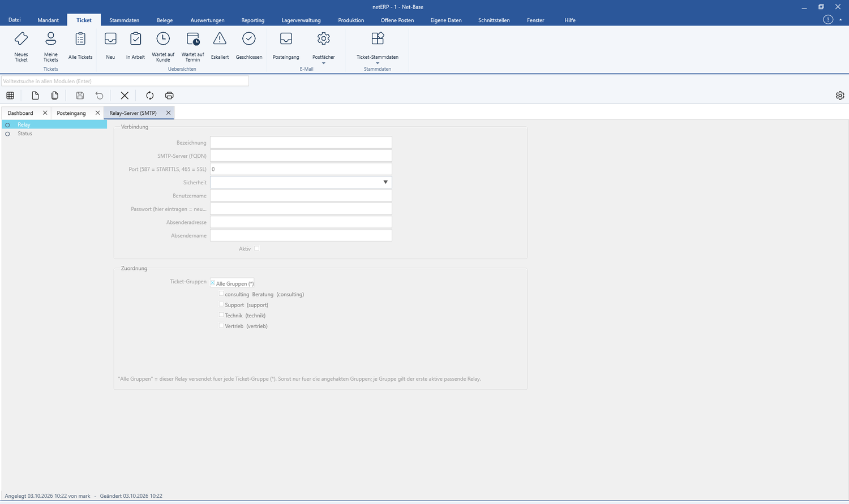This screenshot has width=849, height=504.
Task: Click the print toolbar icon
Action: click(x=169, y=96)
